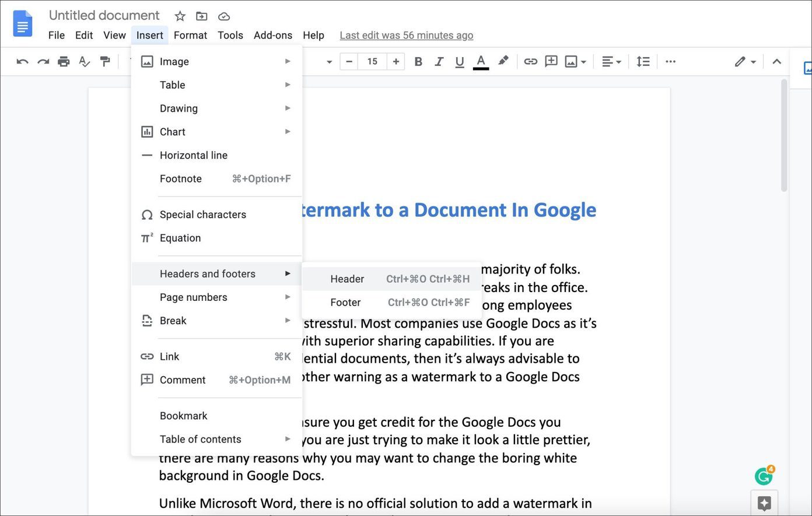Choose Link in the Insert menu
The width and height of the screenshot is (812, 516).
pos(216,356)
